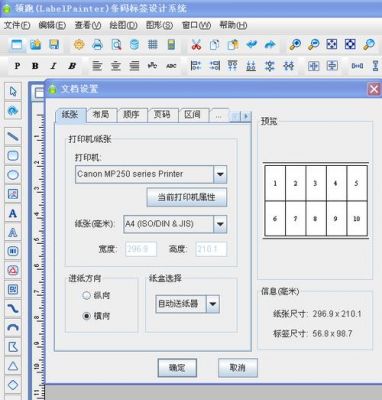Open the 查看(V) menu
Image resolution: width=382 pixels, height=400 pixels.
88,25
